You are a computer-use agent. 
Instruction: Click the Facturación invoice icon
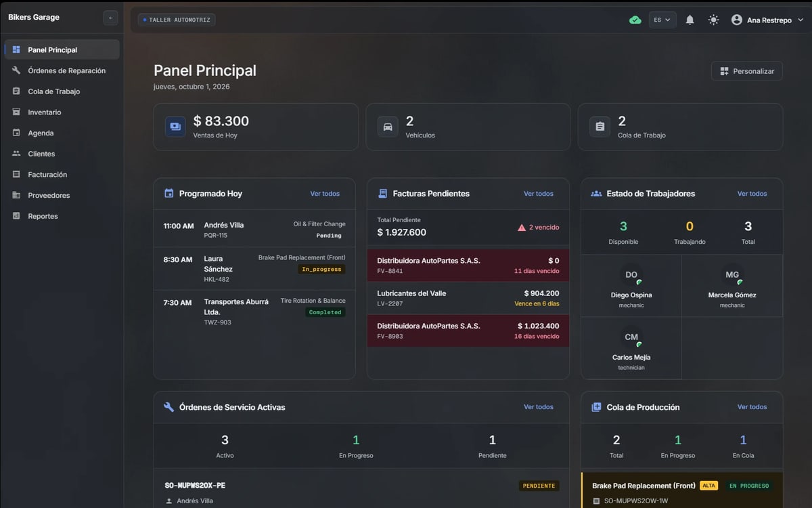[16, 175]
